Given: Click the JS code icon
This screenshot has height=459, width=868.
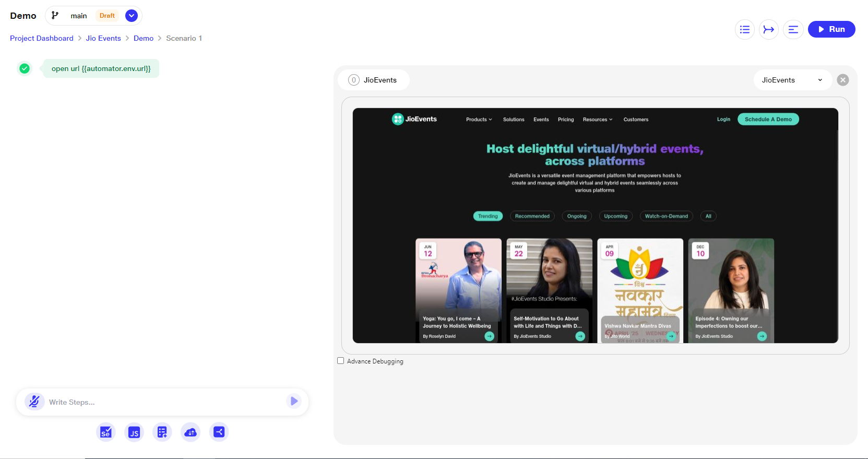Looking at the screenshot, I should pos(134,432).
